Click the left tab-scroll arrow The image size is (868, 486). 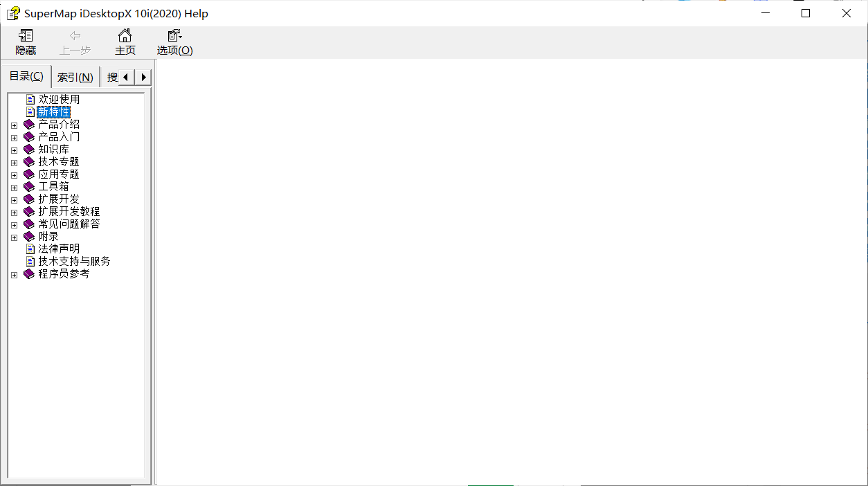coord(126,77)
